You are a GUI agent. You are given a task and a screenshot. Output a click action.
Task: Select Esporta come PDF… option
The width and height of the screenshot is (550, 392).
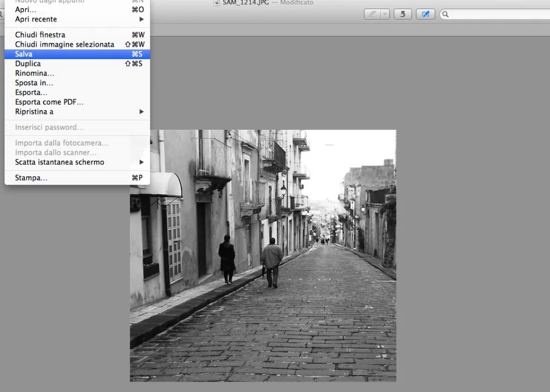(49, 103)
